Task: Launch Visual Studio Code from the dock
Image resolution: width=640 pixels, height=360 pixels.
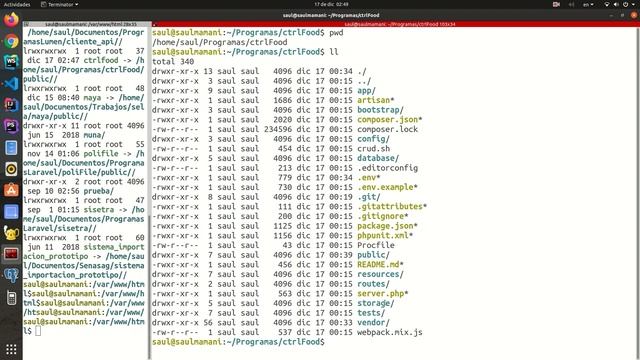Action: [x=11, y=84]
